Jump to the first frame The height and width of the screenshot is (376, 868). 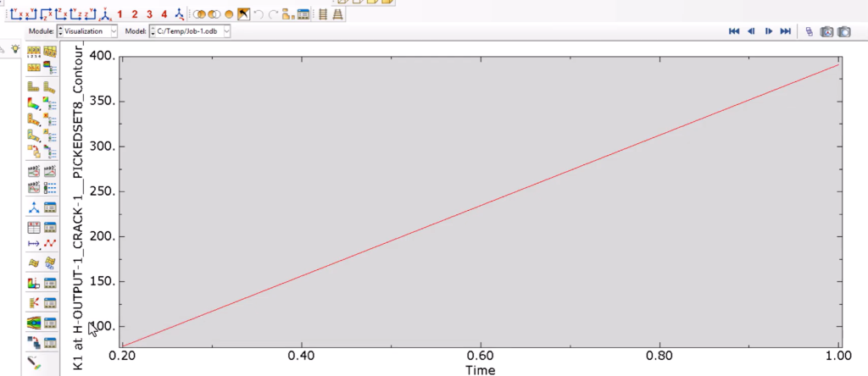point(734,31)
